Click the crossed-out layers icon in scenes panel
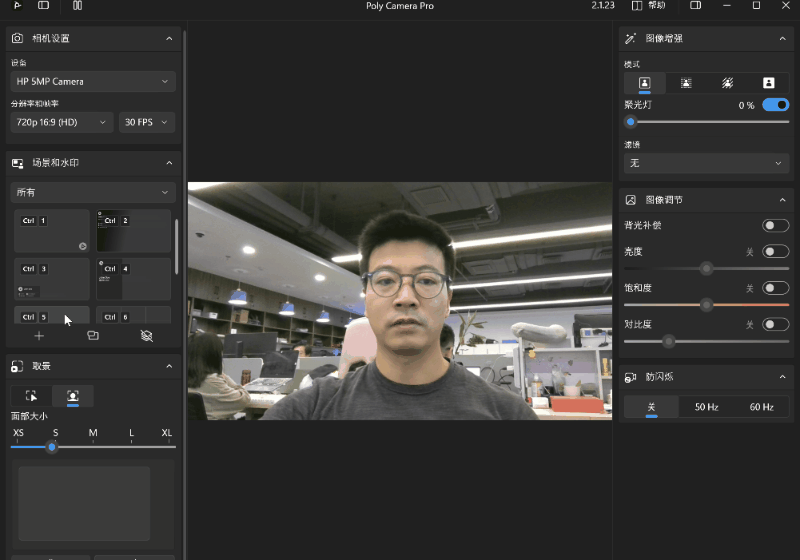This screenshot has width=800, height=560. [x=147, y=336]
